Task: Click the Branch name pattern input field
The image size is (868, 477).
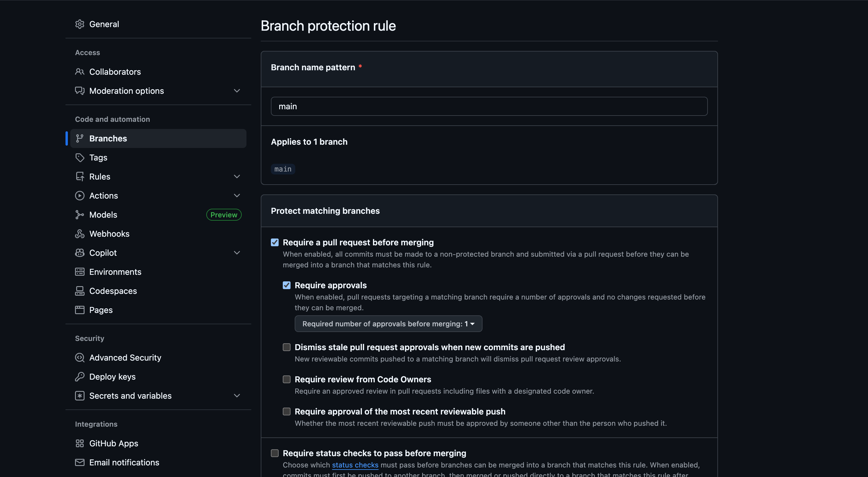Action: 488,107
